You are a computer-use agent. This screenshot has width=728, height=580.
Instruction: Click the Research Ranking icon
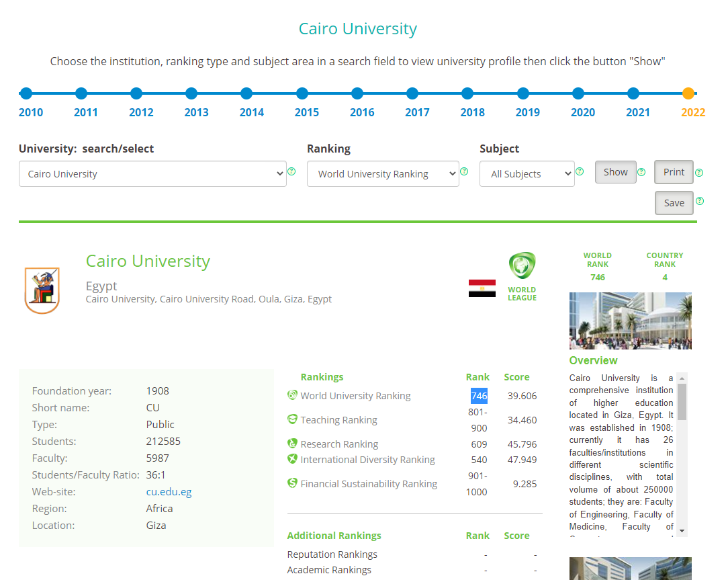click(x=292, y=444)
